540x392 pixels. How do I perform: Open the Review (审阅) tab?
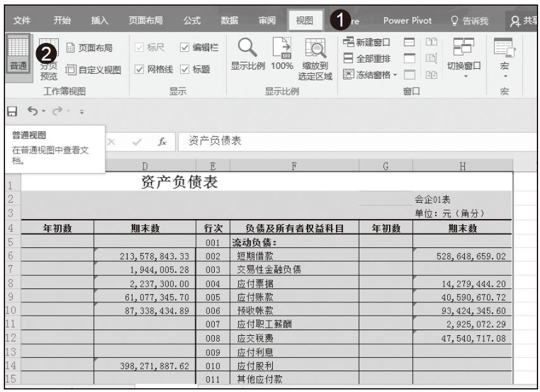[x=267, y=21]
